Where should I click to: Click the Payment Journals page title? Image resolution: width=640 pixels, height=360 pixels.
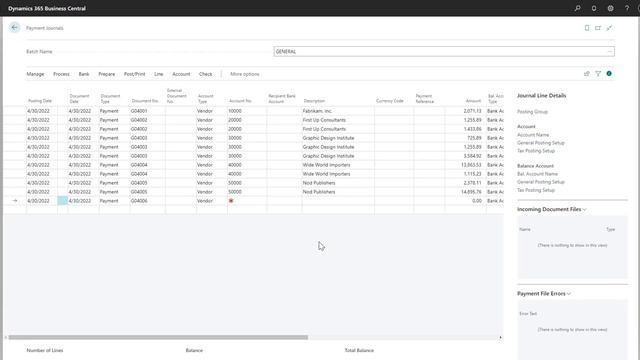coord(44,28)
